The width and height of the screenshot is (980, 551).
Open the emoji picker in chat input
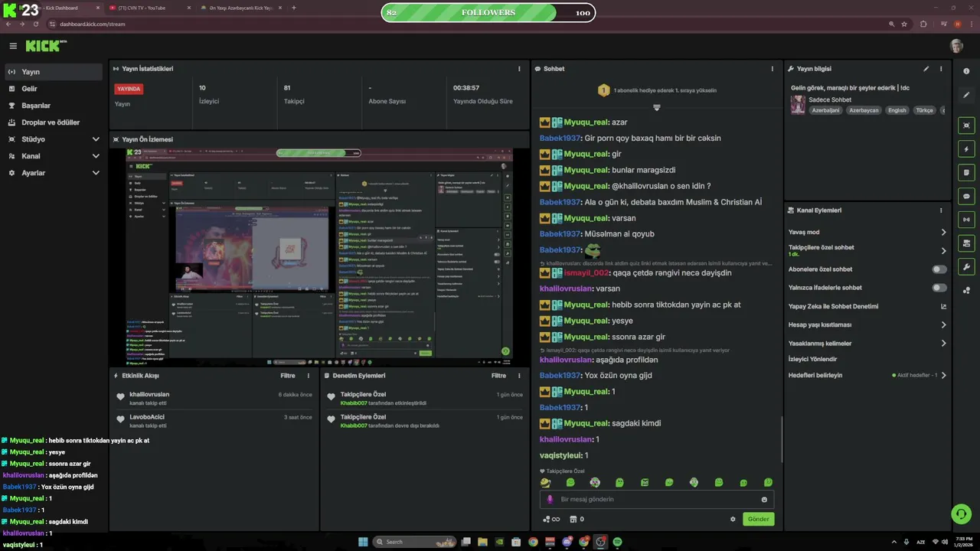pyautogui.click(x=764, y=500)
